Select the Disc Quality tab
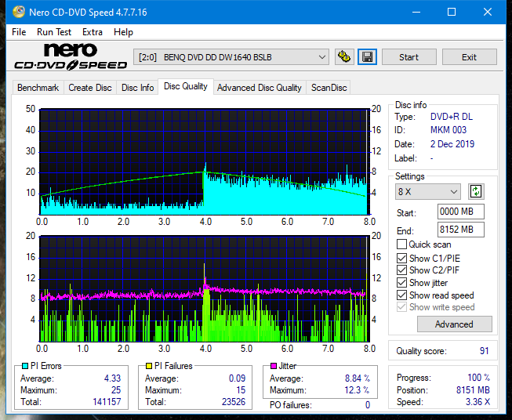512x420 pixels. [x=186, y=86]
